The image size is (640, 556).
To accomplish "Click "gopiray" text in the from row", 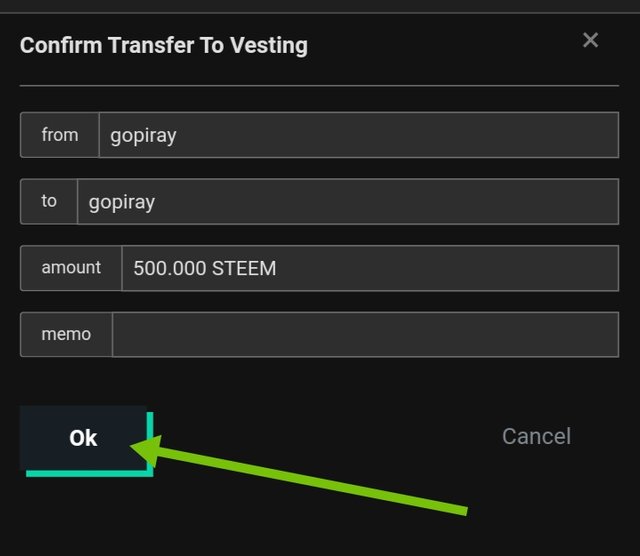I will pyautogui.click(x=143, y=135).
